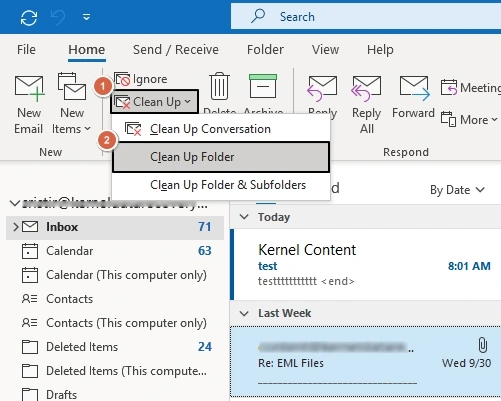
Task: Open the Calendar folder with 63 items
Action: point(115,251)
